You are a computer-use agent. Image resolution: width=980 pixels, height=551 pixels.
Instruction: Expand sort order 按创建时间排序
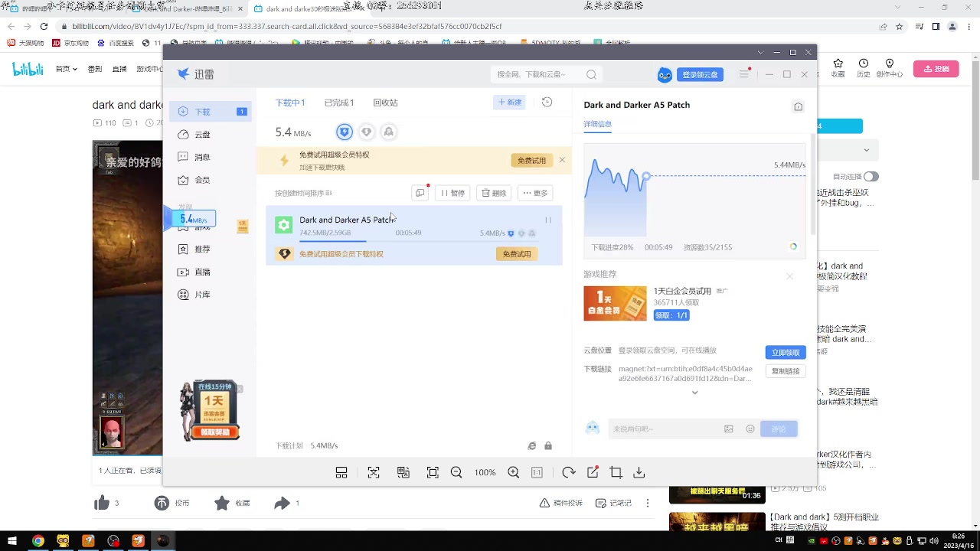304,193
